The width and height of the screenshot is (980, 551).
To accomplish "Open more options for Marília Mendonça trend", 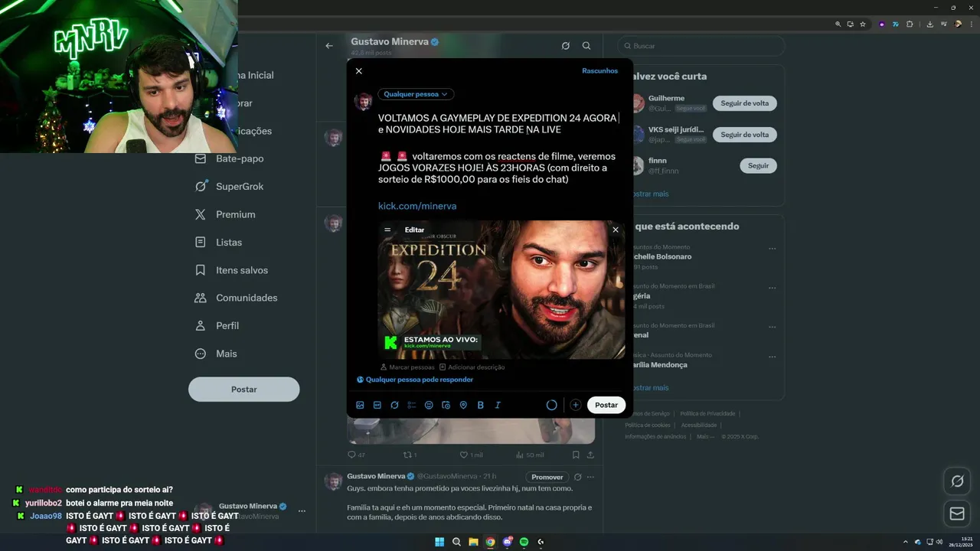I will [772, 357].
